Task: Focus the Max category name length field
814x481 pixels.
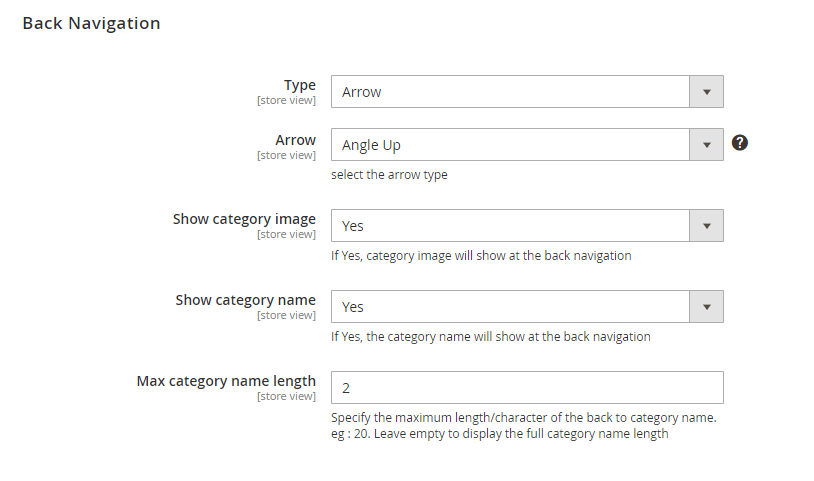Action: [527, 388]
